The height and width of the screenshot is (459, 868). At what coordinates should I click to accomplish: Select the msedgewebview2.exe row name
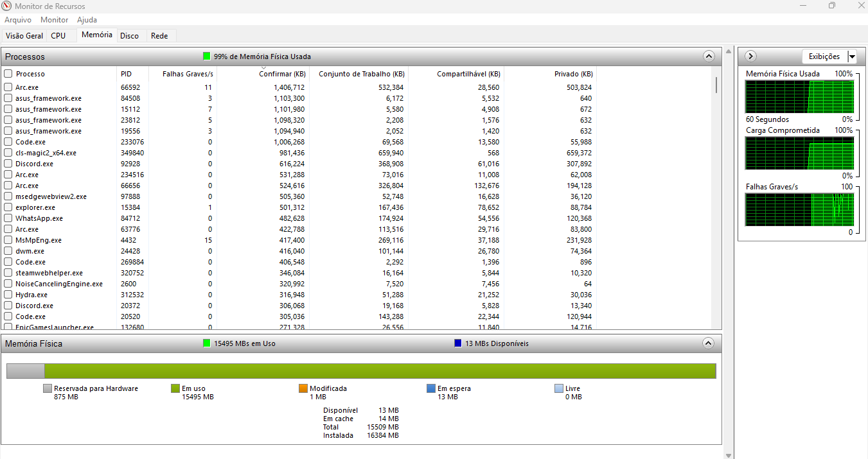coord(51,196)
